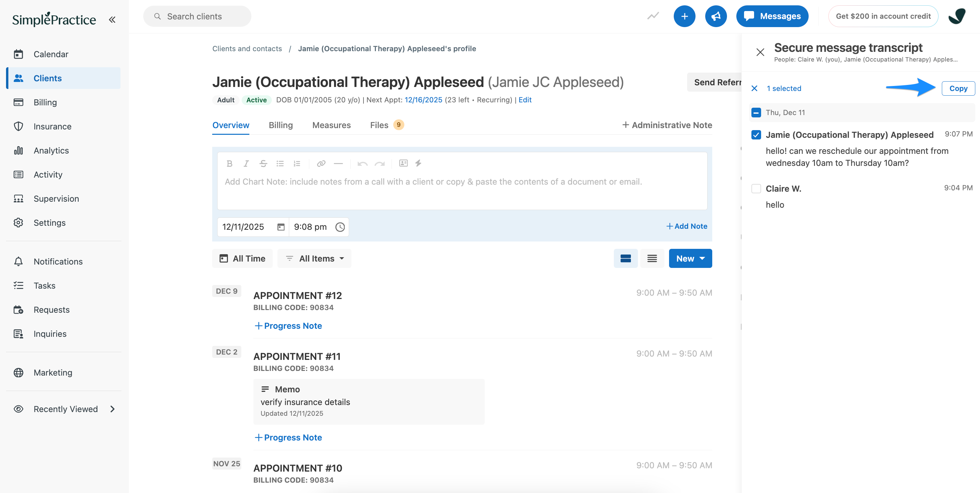Insert horizontal rule in note
The height and width of the screenshot is (493, 980).
[x=338, y=164]
